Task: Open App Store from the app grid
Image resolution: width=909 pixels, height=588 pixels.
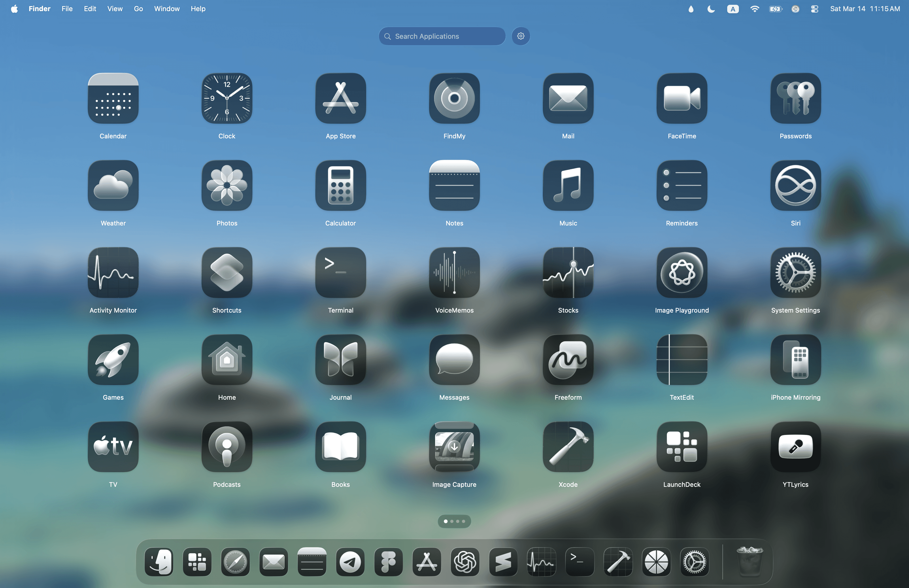Action: [341, 99]
